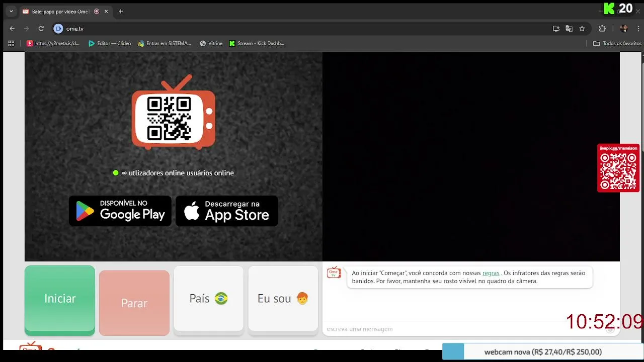Open the Todos os favoritos folder
The height and width of the screenshot is (362, 644).
click(x=617, y=43)
